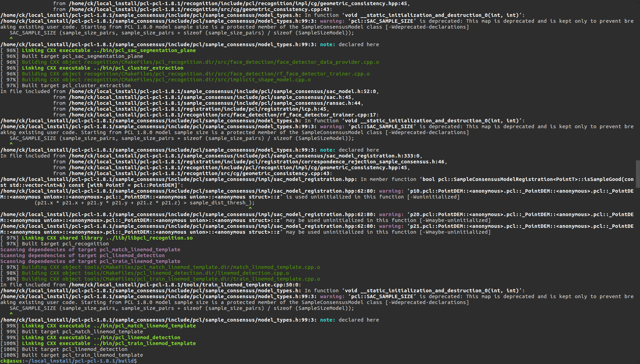Click the libpcl_recognition.so shared library line
This screenshot has width=640, height=364.
pyautogui.click(x=107, y=238)
